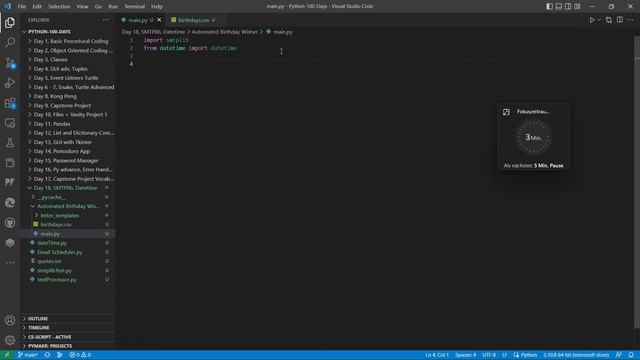This screenshot has height=360, width=640.
Task: Change Spaces: 4 indentation setting
Action: (x=466, y=355)
